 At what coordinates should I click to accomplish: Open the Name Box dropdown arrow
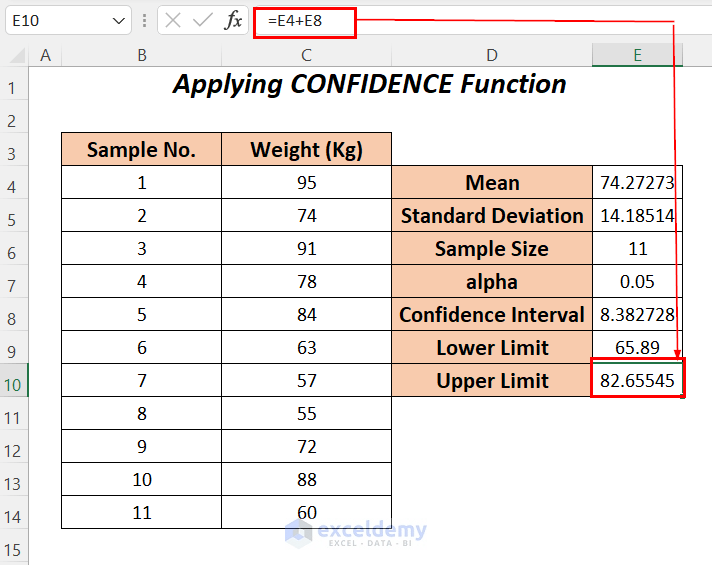pyautogui.click(x=119, y=21)
